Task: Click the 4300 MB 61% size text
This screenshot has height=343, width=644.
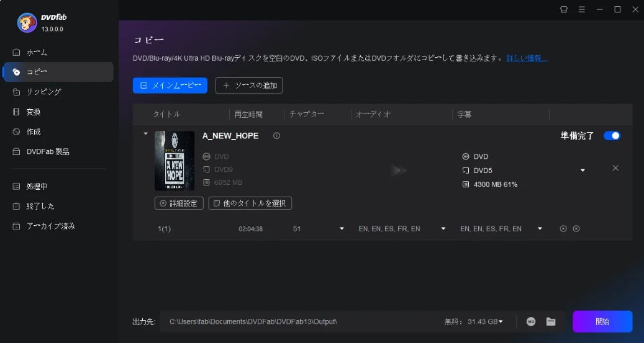Action: (496, 185)
